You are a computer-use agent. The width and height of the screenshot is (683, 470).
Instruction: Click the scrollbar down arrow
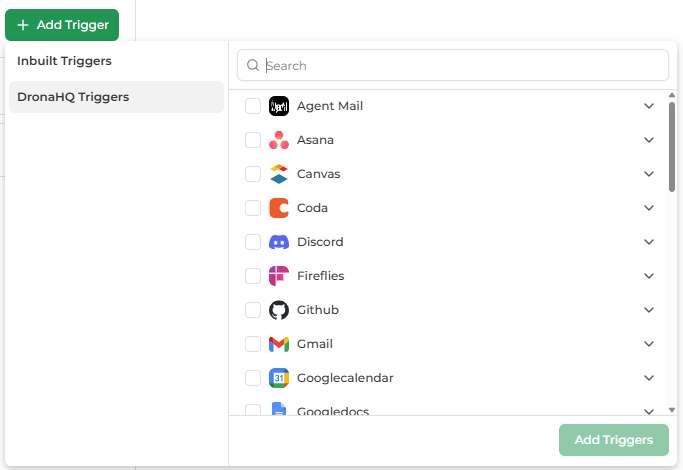click(x=672, y=410)
